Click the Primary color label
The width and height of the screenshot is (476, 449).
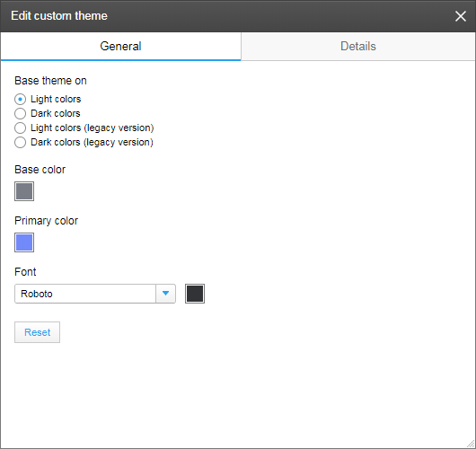coord(47,221)
